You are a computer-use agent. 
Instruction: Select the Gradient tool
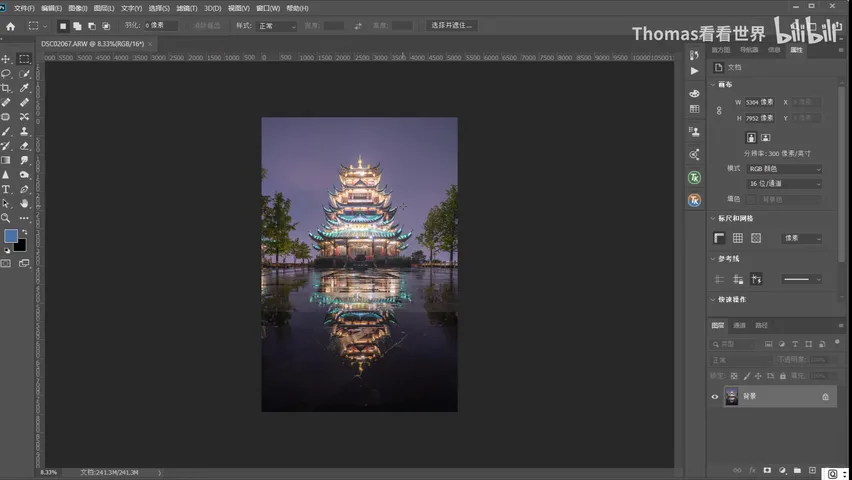[6, 160]
